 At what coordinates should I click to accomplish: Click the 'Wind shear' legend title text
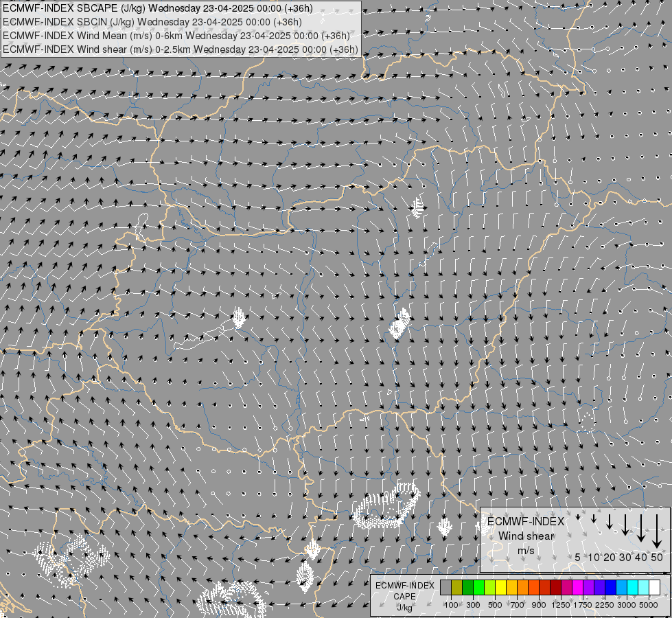526,536
